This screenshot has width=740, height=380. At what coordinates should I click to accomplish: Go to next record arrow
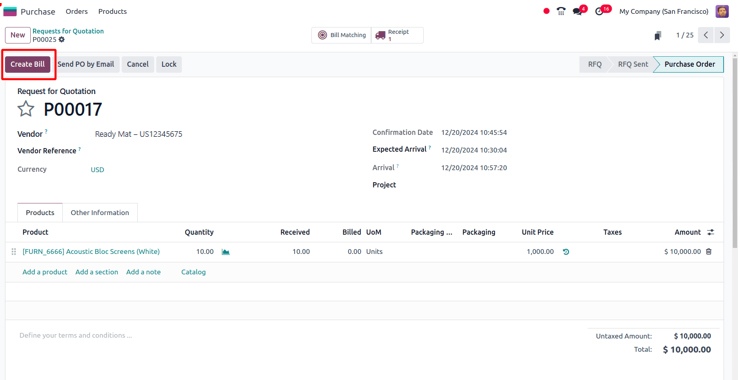(x=722, y=35)
